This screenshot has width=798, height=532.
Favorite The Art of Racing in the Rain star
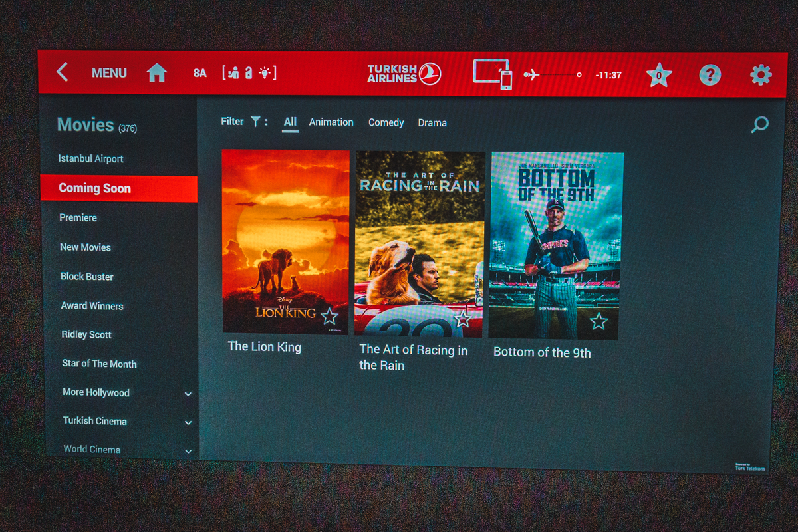click(462, 319)
